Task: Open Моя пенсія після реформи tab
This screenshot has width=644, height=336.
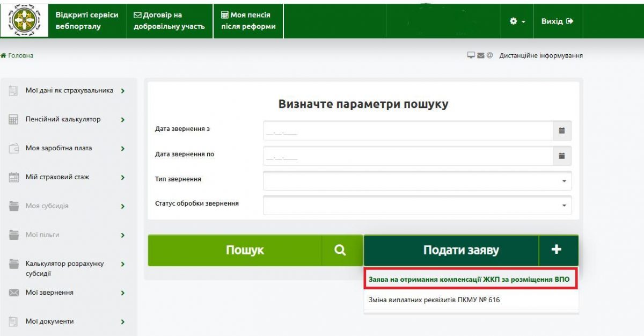Action: [x=248, y=21]
